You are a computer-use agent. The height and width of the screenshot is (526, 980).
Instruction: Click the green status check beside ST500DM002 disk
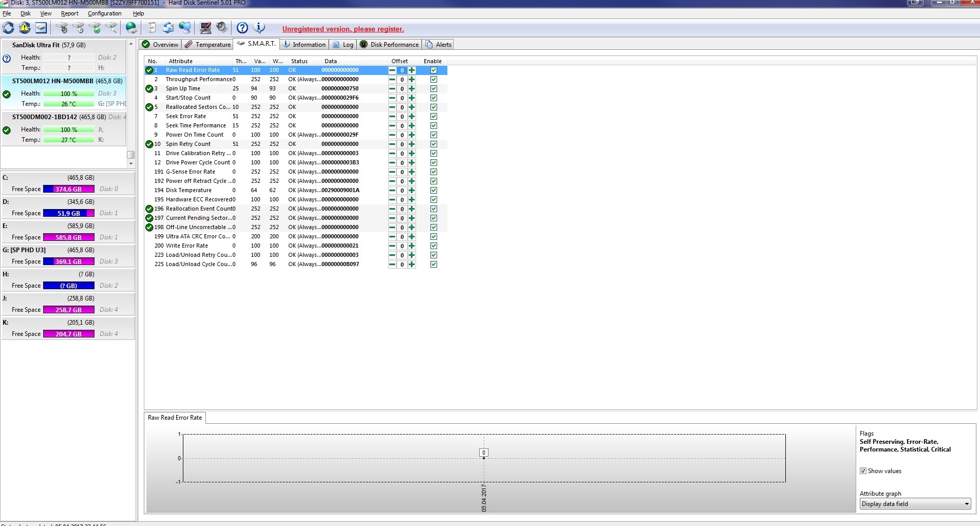click(7, 130)
